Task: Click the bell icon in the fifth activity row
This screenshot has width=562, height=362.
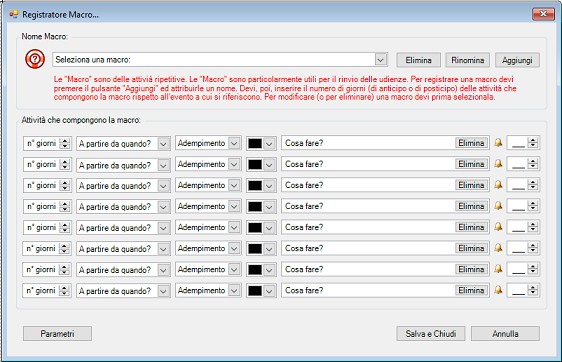Action: pyautogui.click(x=498, y=227)
